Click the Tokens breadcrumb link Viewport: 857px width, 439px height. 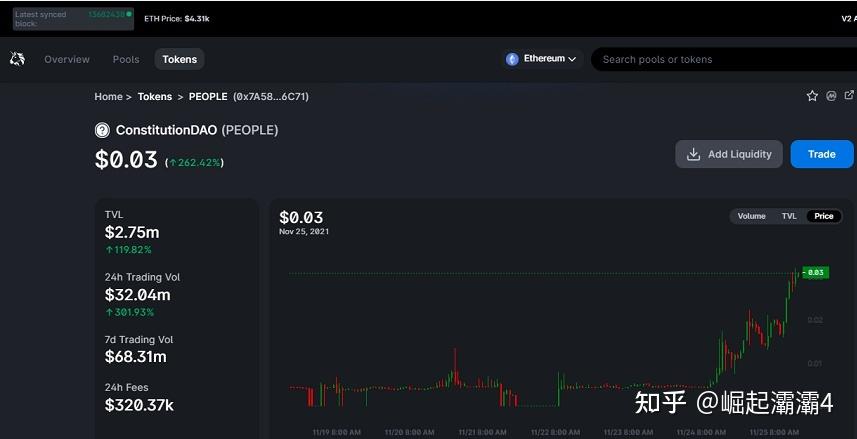coord(155,97)
